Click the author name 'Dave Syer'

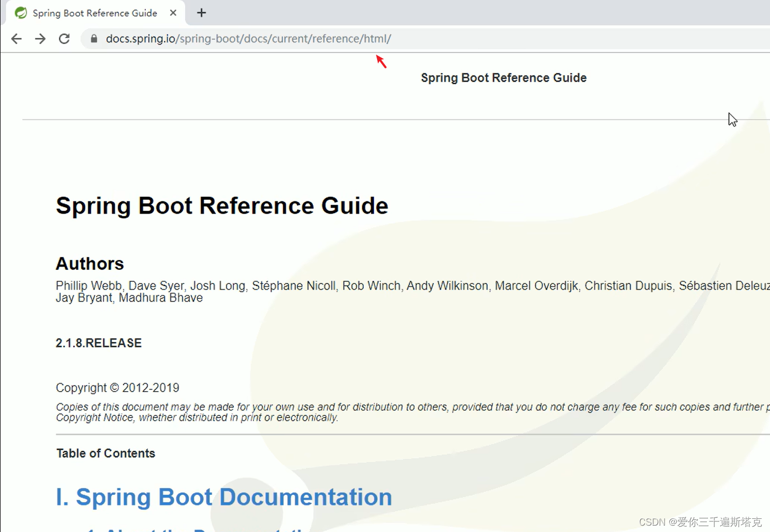(156, 286)
